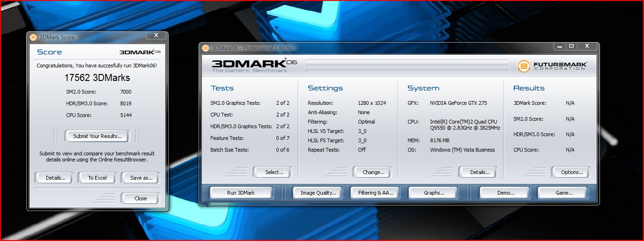Click the Core 2 Quad Q9550 CPU text
The height and width of the screenshot is (241, 644).
(x=465, y=125)
